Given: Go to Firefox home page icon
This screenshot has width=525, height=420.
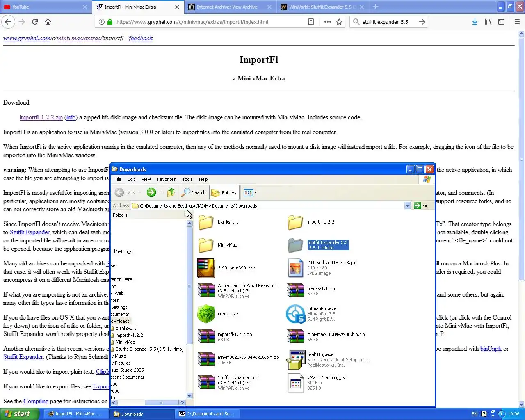Looking at the screenshot, I should pyautogui.click(x=48, y=22).
